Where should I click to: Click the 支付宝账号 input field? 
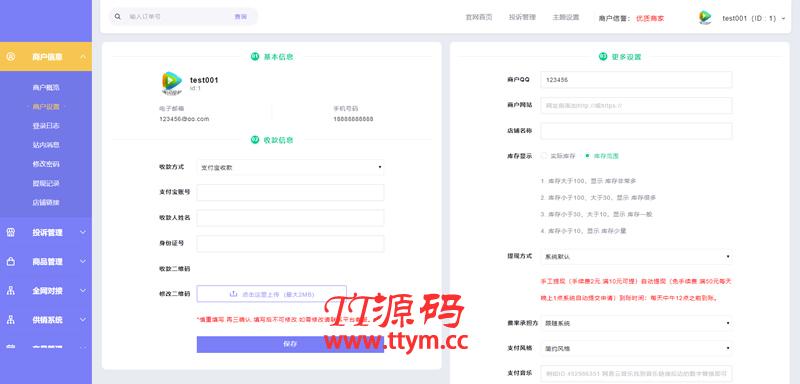pyautogui.click(x=290, y=192)
